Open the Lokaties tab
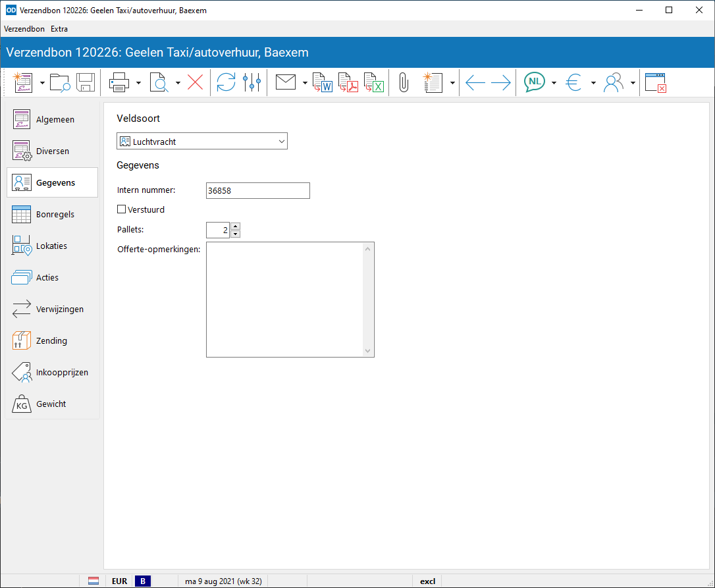The width and height of the screenshot is (715, 588). pyautogui.click(x=53, y=246)
